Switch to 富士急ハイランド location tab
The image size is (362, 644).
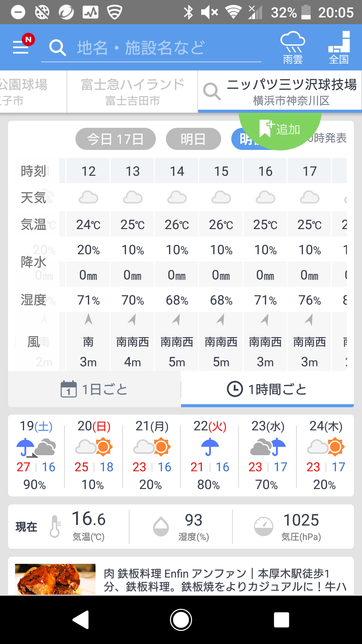pyautogui.click(x=132, y=91)
